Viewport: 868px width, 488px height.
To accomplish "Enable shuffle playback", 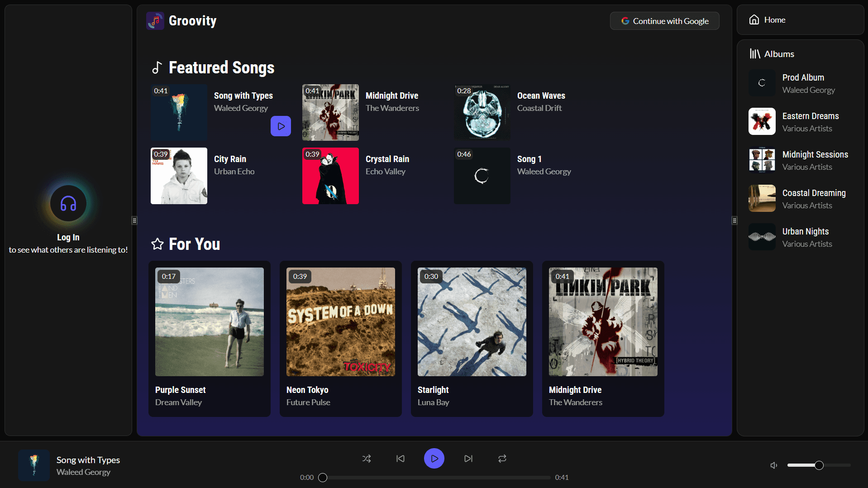I will tap(367, 458).
